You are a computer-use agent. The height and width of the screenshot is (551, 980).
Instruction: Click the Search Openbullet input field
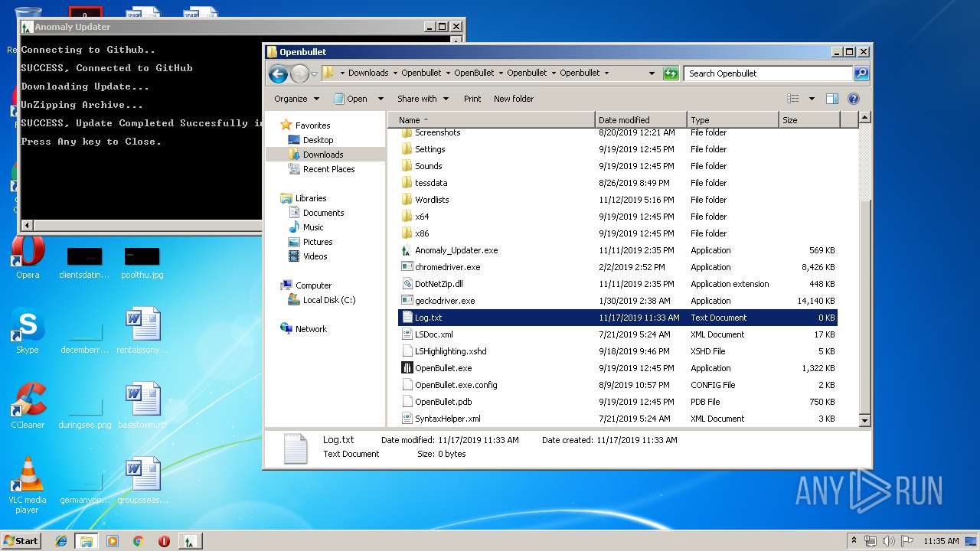(768, 73)
